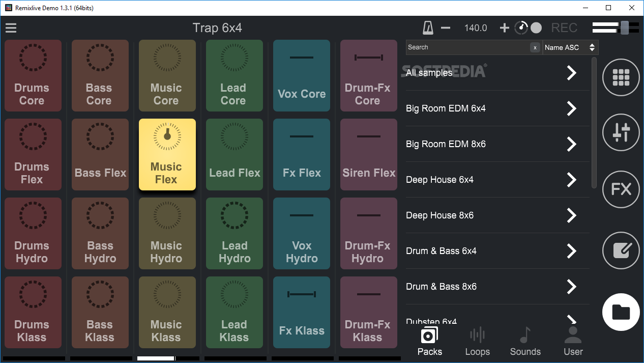Trigger the Bass Core pad

[100, 76]
